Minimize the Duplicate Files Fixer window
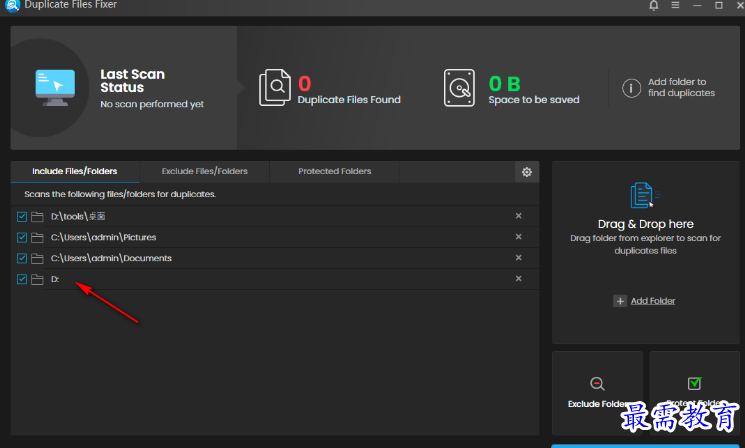The height and width of the screenshot is (448, 745). point(697,5)
